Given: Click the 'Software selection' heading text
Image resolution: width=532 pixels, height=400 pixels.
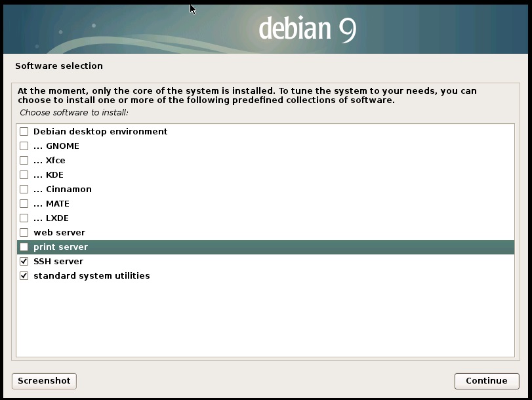Looking at the screenshot, I should (x=59, y=66).
